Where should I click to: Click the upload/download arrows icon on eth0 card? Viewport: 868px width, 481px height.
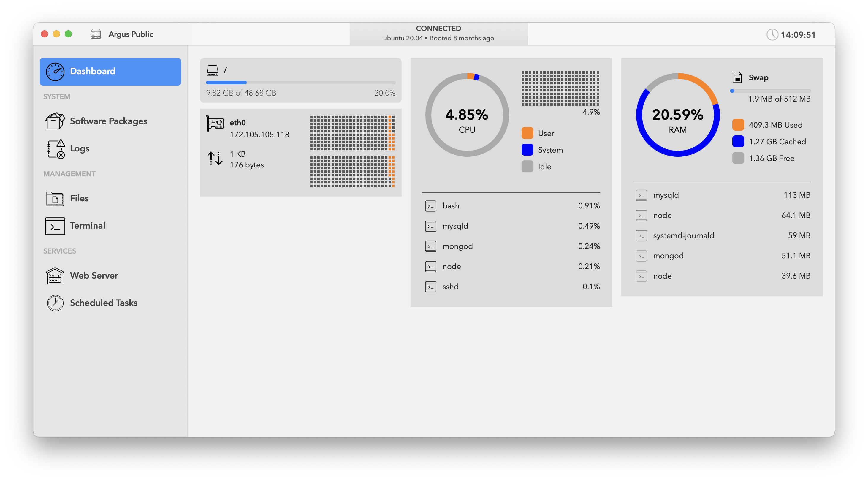point(215,159)
